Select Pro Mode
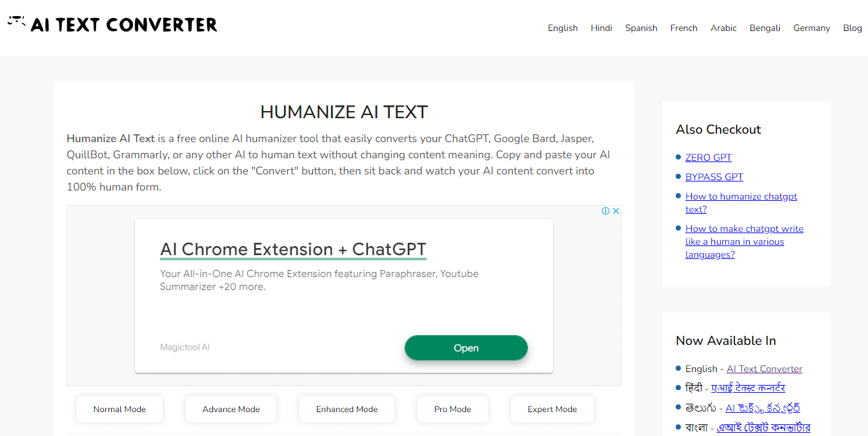This screenshot has width=868, height=436. [452, 409]
